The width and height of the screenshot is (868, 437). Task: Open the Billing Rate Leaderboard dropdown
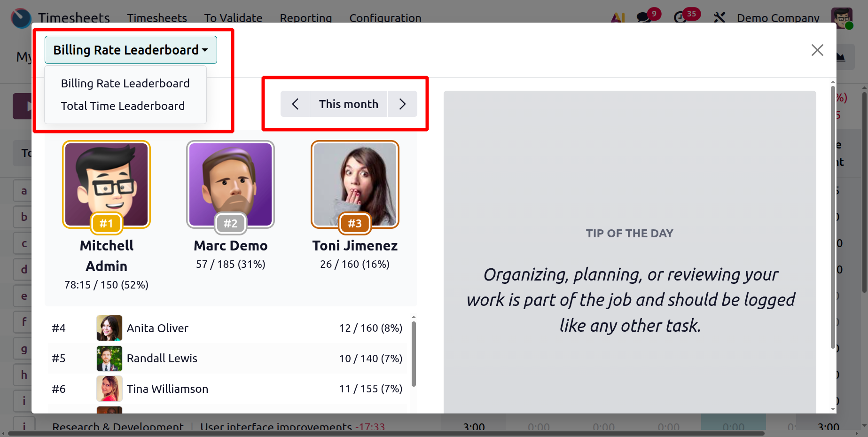(x=130, y=50)
